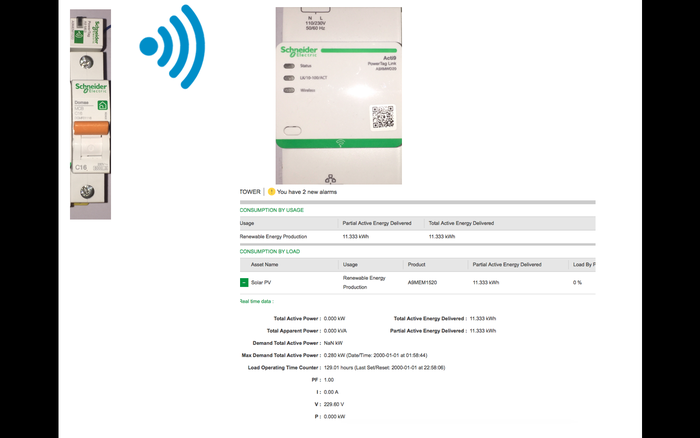700x438 pixels.
Task: Click the CONSUMPTION BY USAGE heading
Action: (x=271, y=210)
